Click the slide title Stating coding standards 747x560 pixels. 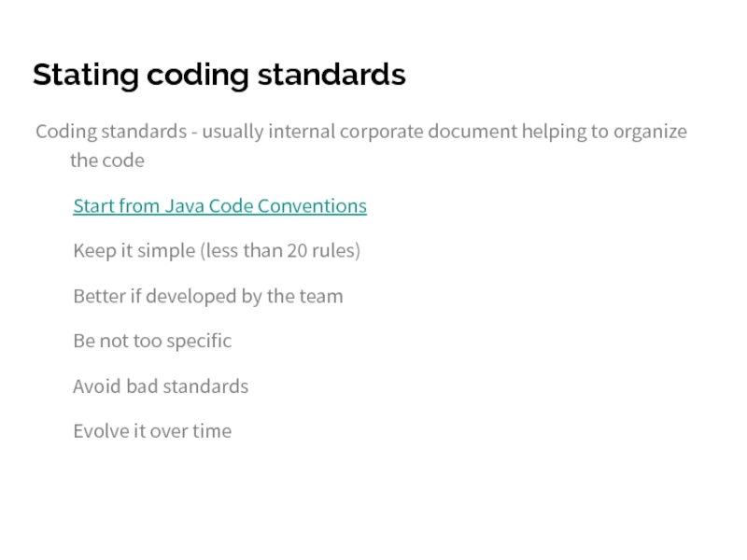pos(218,75)
